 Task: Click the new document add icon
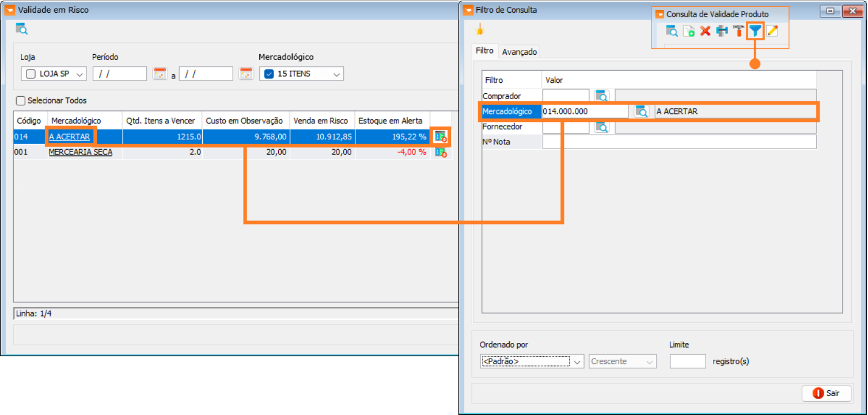(688, 31)
